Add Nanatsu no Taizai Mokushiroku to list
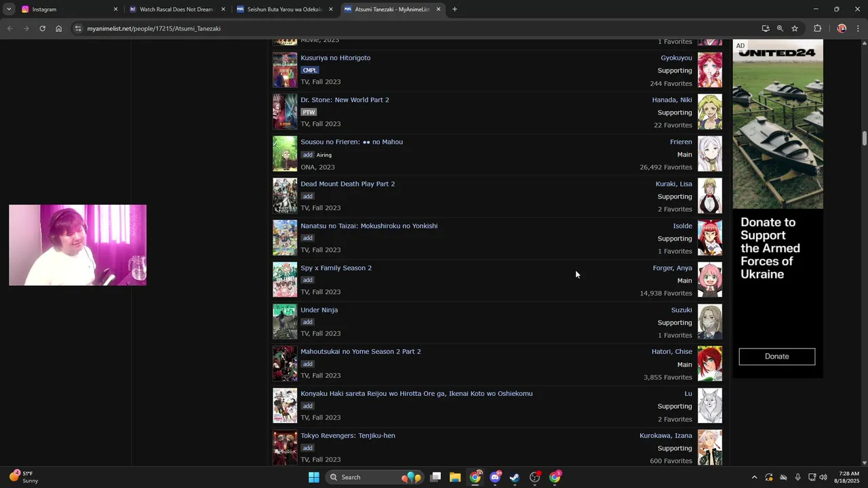The image size is (868, 488). click(307, 239)
